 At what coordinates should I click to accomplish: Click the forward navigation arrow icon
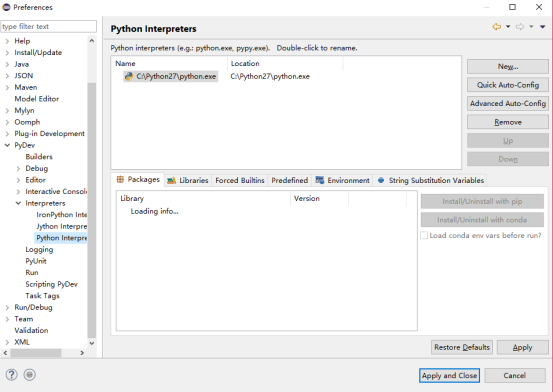click(x=519, y=26)
